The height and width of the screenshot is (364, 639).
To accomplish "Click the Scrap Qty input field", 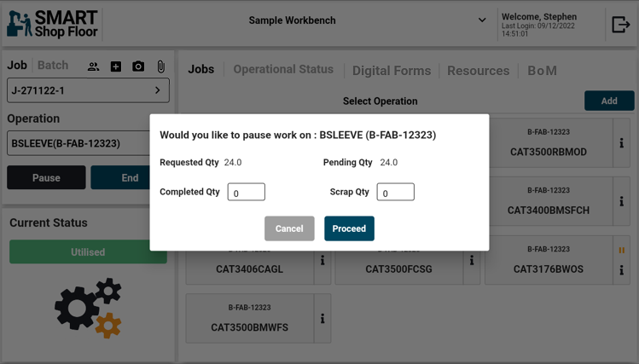I will 395,193.
